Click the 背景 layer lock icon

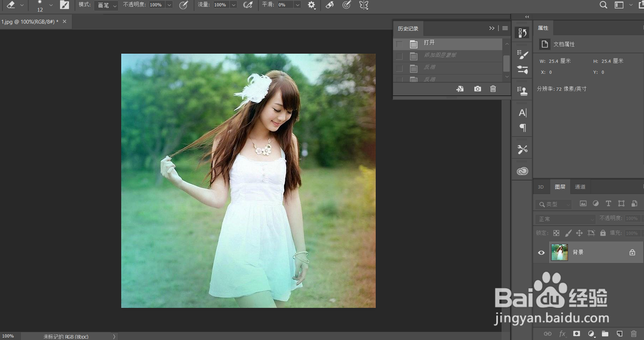pyautogui.click(x=632, y=252)
